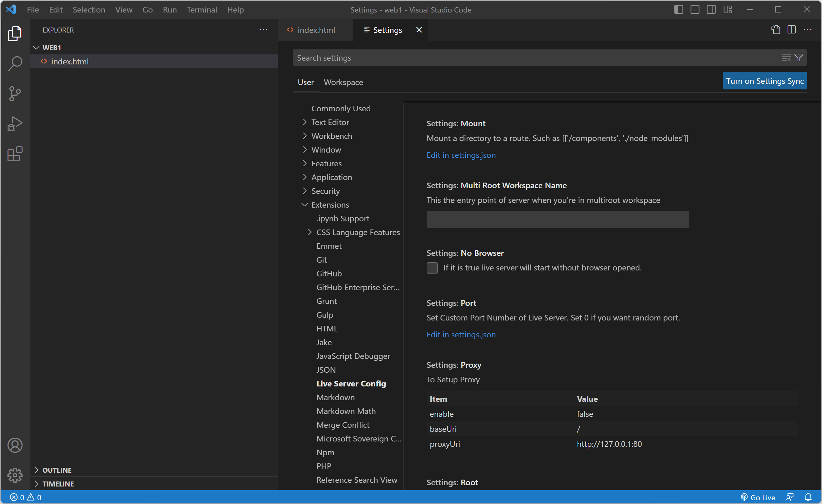Viewport: 822px width, 504px height.
Task: Toggle panel visibility layout button
Action: pyautogui.click(x=695, y=10)
